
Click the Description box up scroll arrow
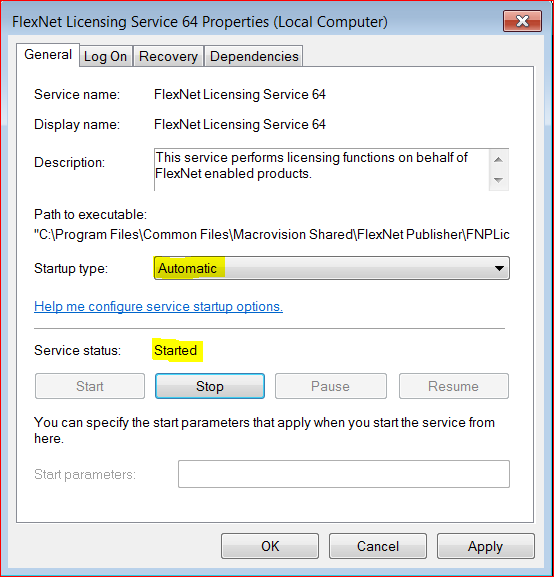pos(498,160)
